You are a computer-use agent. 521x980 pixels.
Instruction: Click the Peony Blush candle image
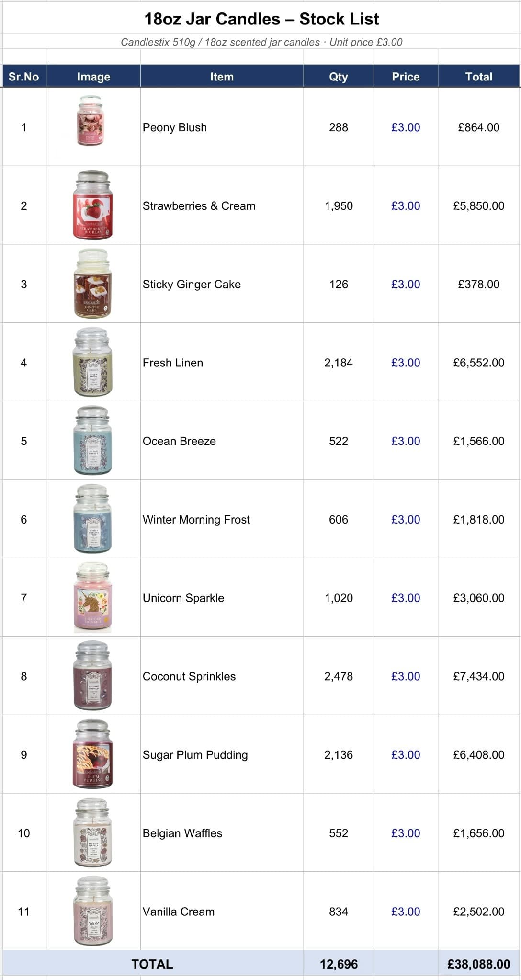[x=91, y=121]
